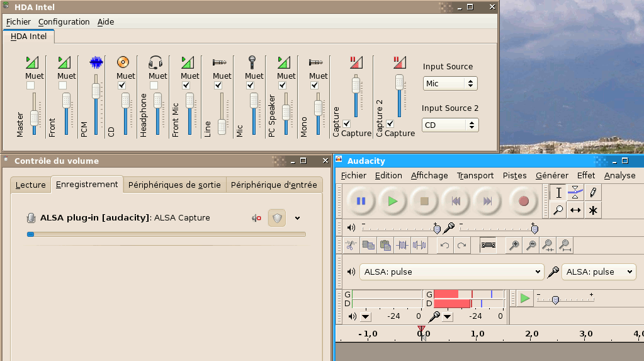644x361 pixels.
Task: Select the Envelope tool in Audacity
Action: pyautogui.click(x=576, y=192)
